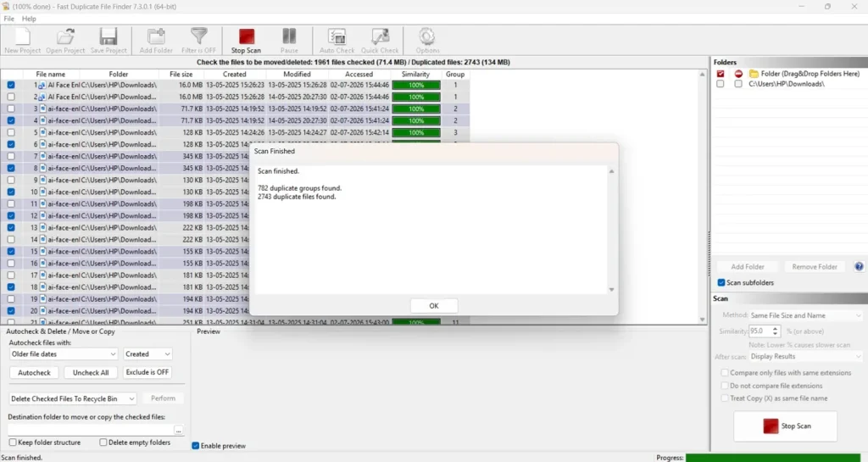Toggle the Filter is OFF funnel icon
The image size is (868, 462).
[x=198, y=37]
